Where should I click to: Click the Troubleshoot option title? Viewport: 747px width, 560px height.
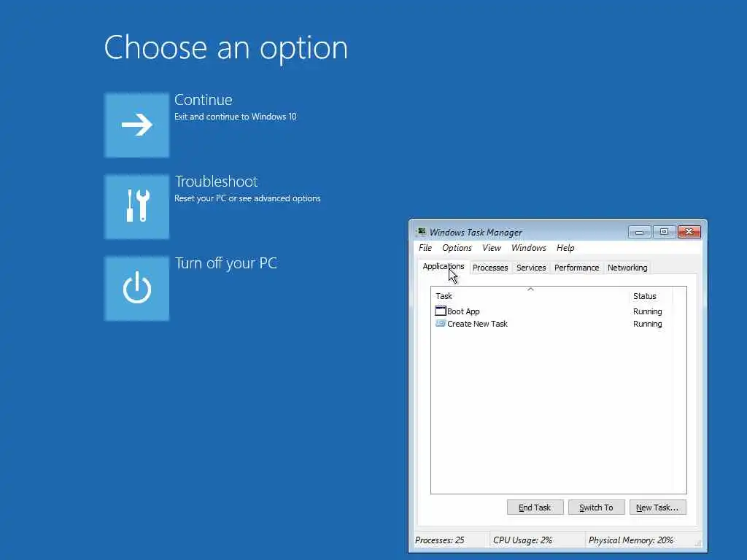(216, 182)
